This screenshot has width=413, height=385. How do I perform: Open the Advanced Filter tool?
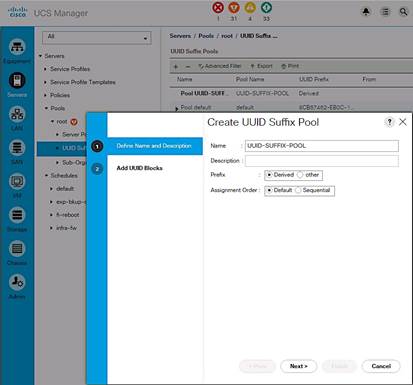tap(220, 66)
